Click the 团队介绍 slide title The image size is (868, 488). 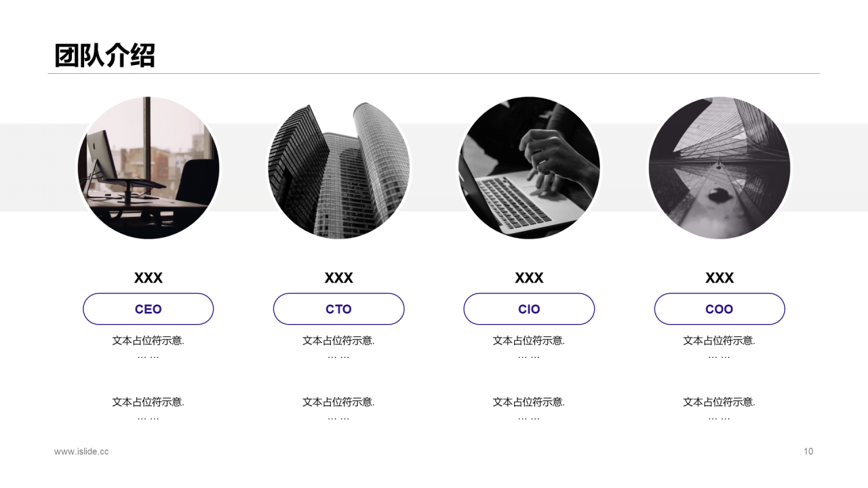(104, 56)
